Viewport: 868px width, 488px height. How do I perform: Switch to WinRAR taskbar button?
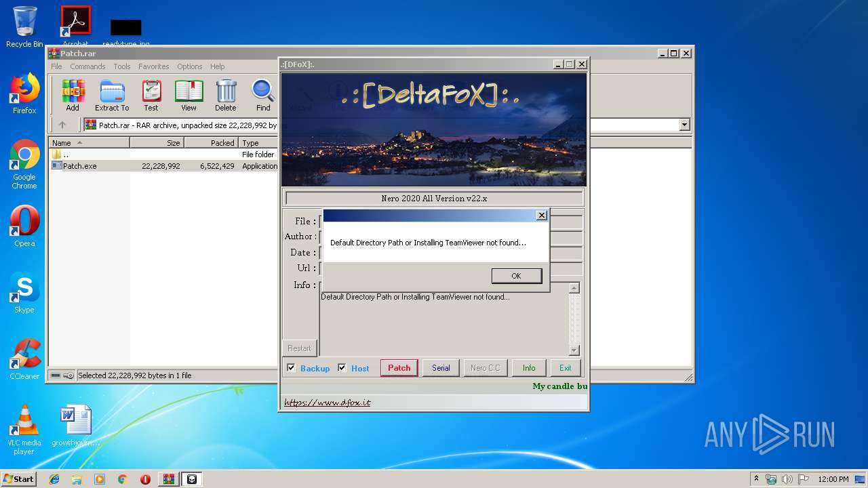tap(169, 479)
